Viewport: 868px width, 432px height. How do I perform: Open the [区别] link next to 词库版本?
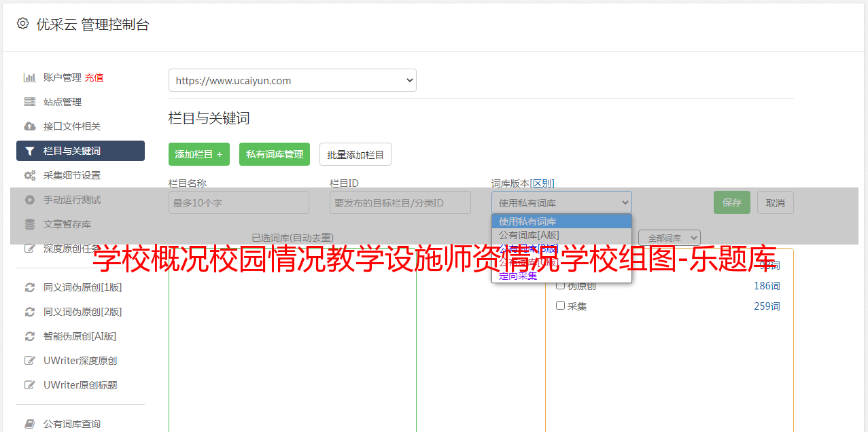pyautogui.click(x=542, y=183)
